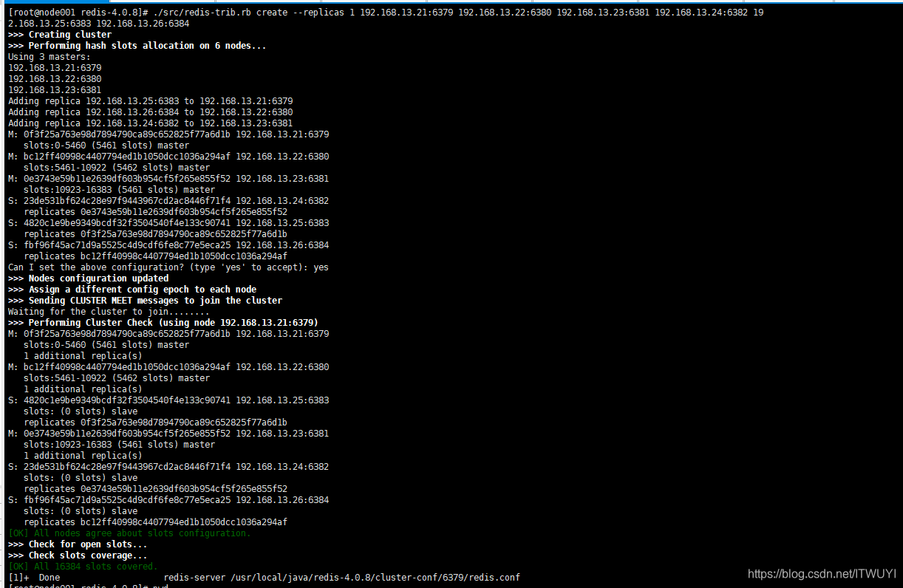Click the 'Adding replica 192.168.13.24:6382 to 192.168.13.23:6381' line
903x588 pixels.
tap(151, 123)
